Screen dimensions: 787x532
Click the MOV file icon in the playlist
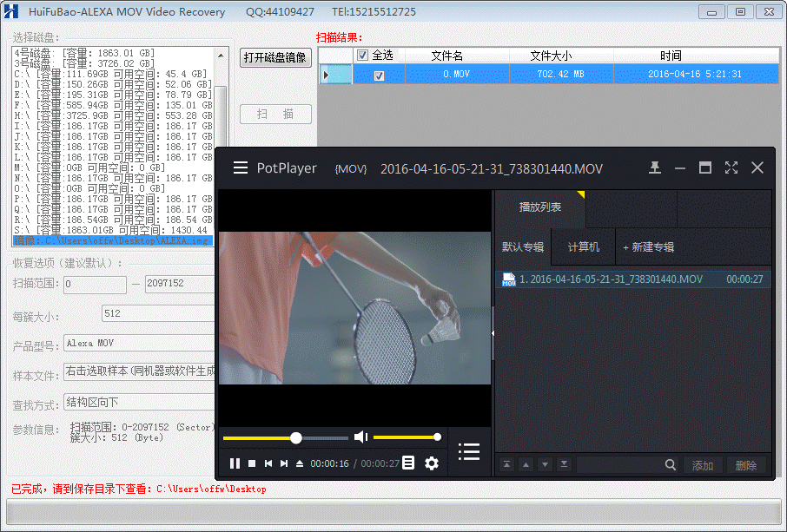509,279
